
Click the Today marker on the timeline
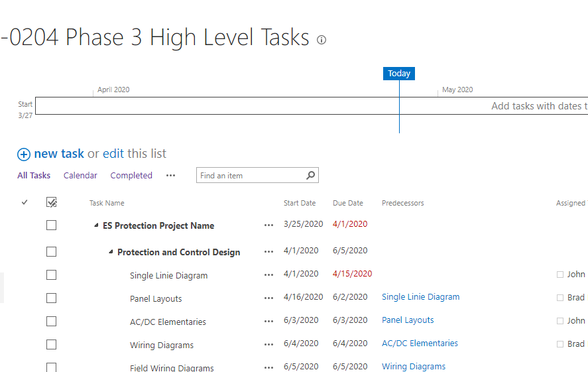(x=399, y=74)
